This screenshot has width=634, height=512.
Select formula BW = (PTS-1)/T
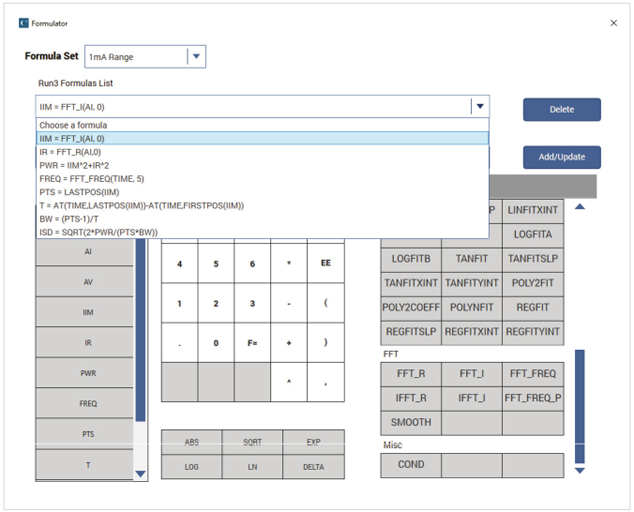(262, 219)
